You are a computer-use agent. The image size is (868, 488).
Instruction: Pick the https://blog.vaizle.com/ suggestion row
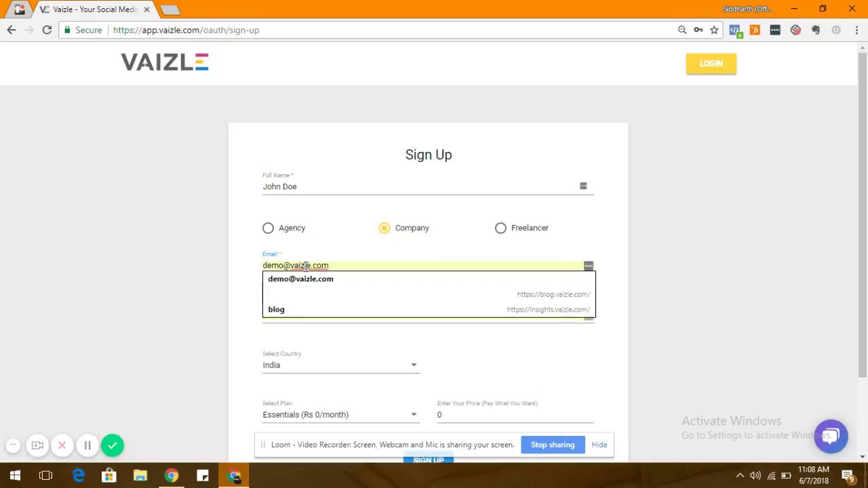tap(429, 294)
